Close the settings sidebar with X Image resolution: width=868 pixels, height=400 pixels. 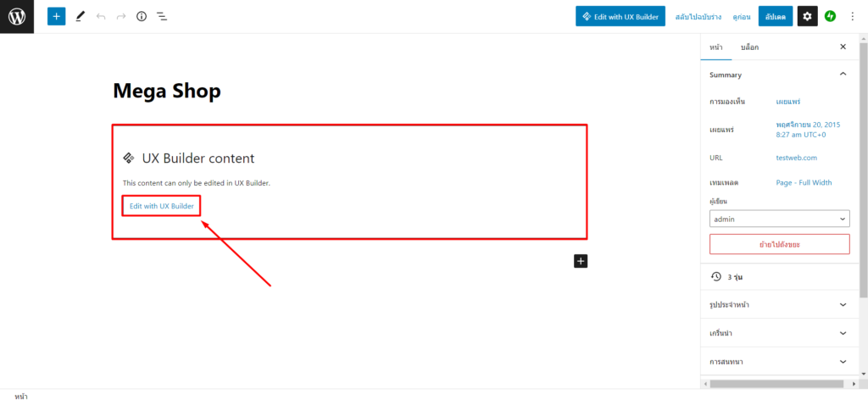pos(843,47)
